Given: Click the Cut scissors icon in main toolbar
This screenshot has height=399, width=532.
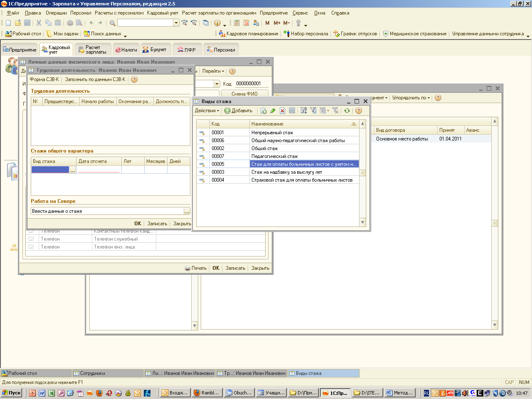Looking at the screenshot, I should click(39, 23).
